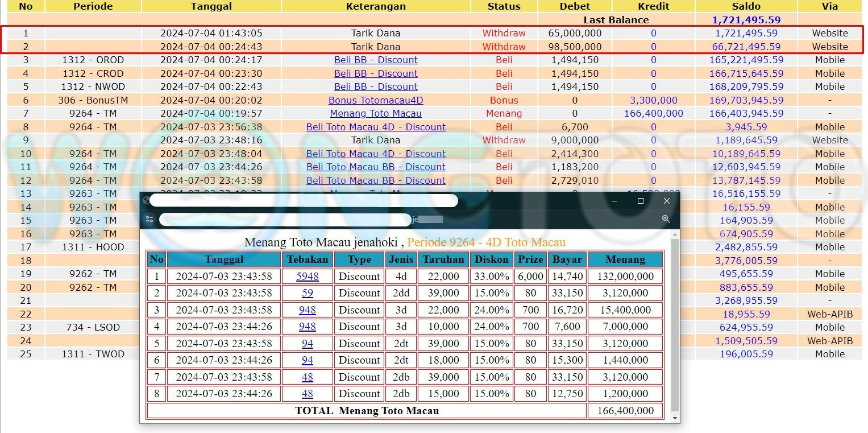Open Menang Toto Macau link in row 7
Viewport: 868px width, 433px height.
376,113
